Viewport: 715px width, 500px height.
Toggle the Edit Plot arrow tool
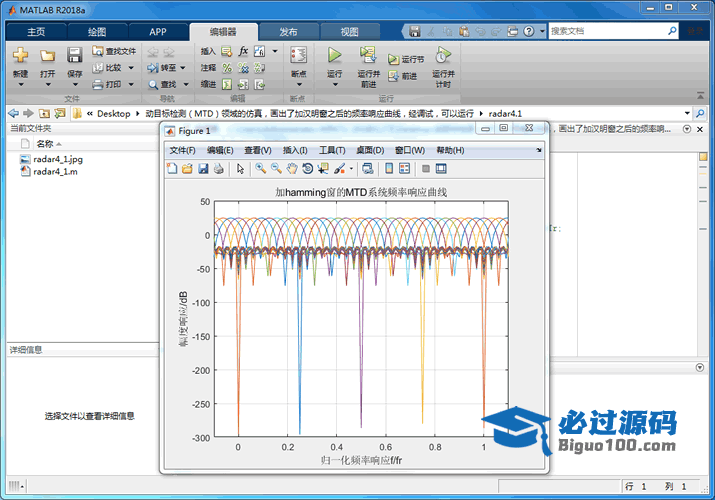pyautogui.click(x=240, y=169)
